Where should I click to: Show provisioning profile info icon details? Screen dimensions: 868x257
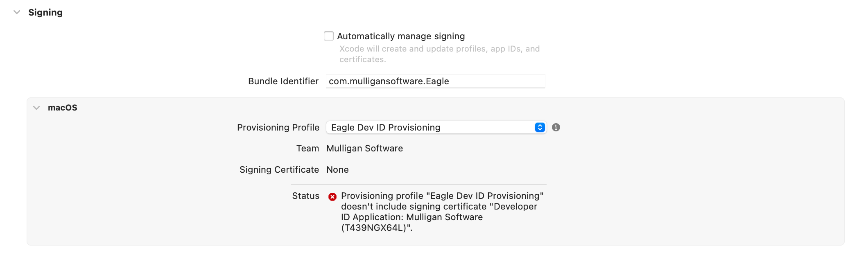click(556, 127)
